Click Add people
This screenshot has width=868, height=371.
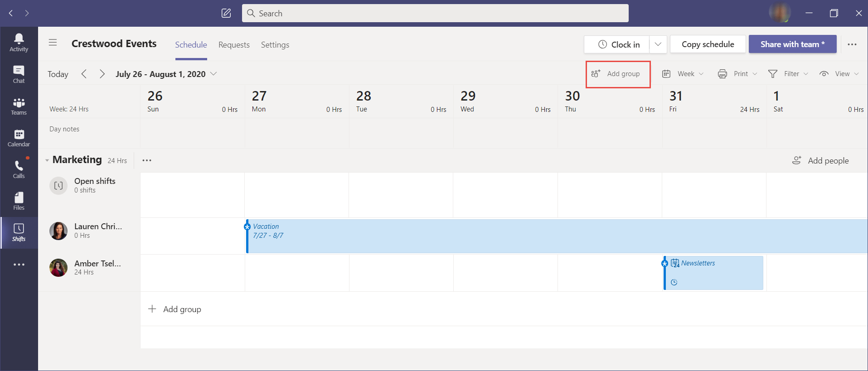(820, 161)
